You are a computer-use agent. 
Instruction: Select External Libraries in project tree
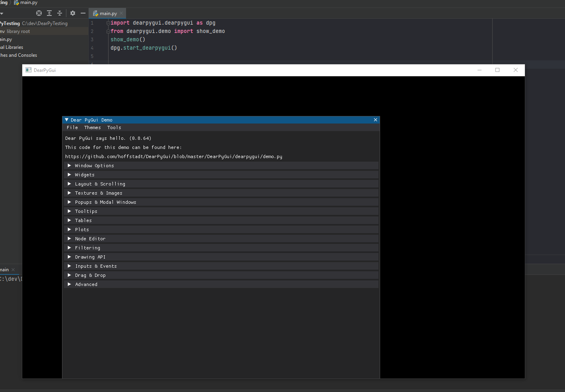pos(12,47)
